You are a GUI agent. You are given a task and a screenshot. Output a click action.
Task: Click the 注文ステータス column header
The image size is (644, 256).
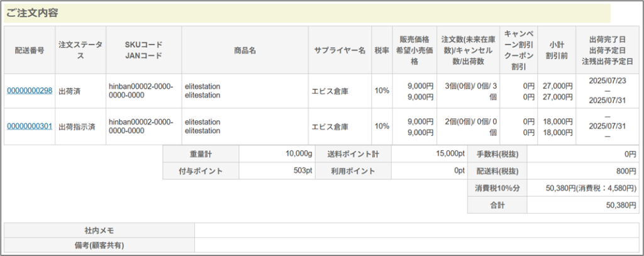pos(80,50)
